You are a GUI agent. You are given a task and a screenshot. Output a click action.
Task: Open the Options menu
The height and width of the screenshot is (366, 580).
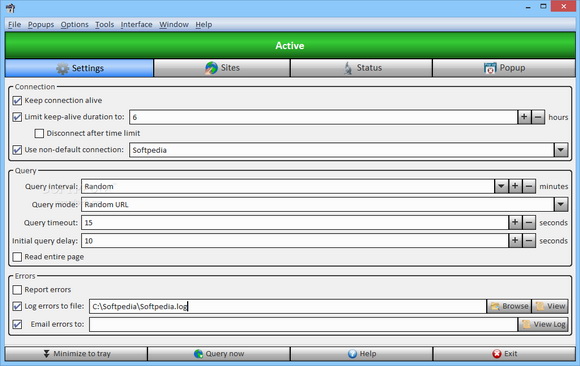[74, 24]
